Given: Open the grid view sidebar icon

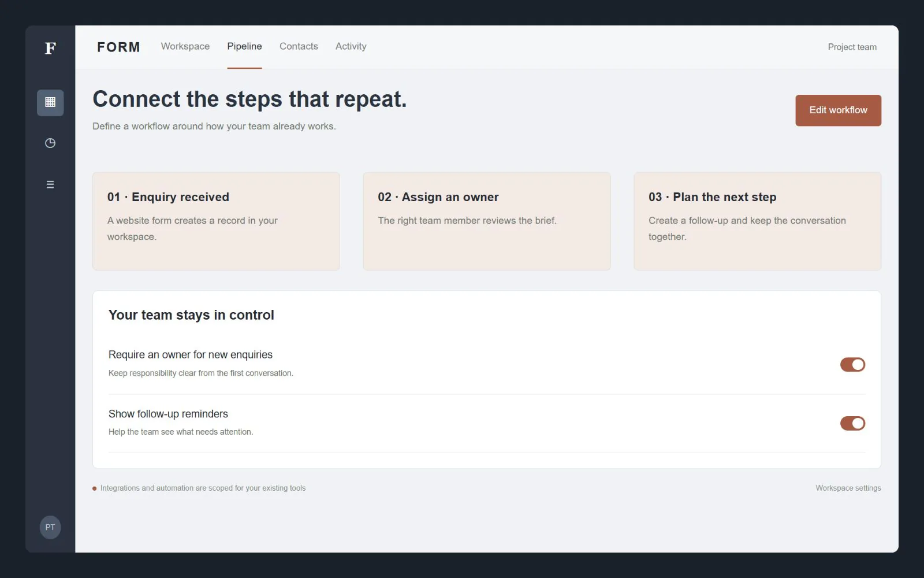Looking at the screenshot, I should 50,102.
